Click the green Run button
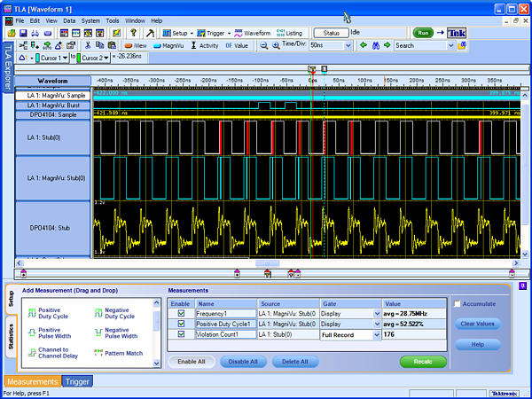 coord(423,33)
